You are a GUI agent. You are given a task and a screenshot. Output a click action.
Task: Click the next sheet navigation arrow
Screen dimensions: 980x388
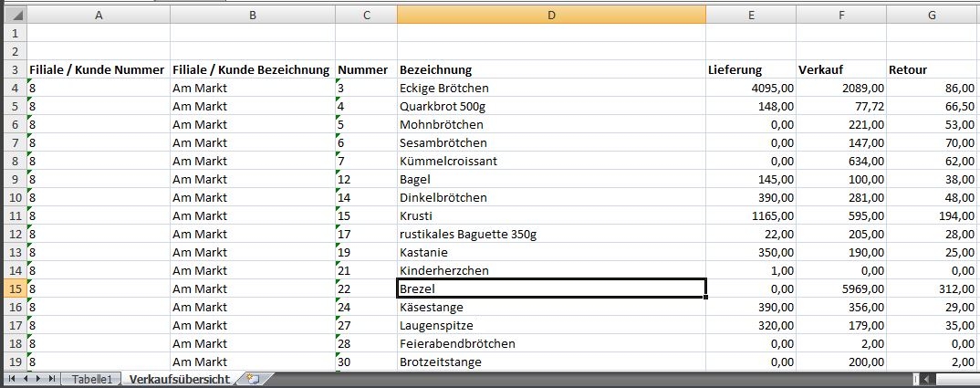[38, 378]
